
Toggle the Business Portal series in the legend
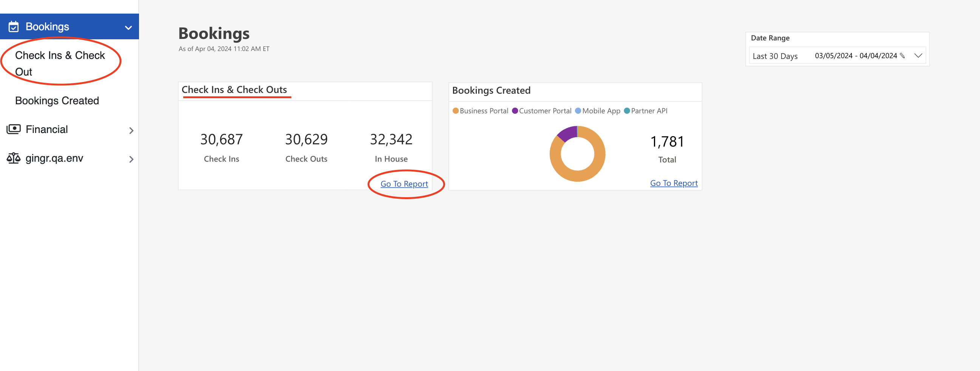(x=481, y=111)
